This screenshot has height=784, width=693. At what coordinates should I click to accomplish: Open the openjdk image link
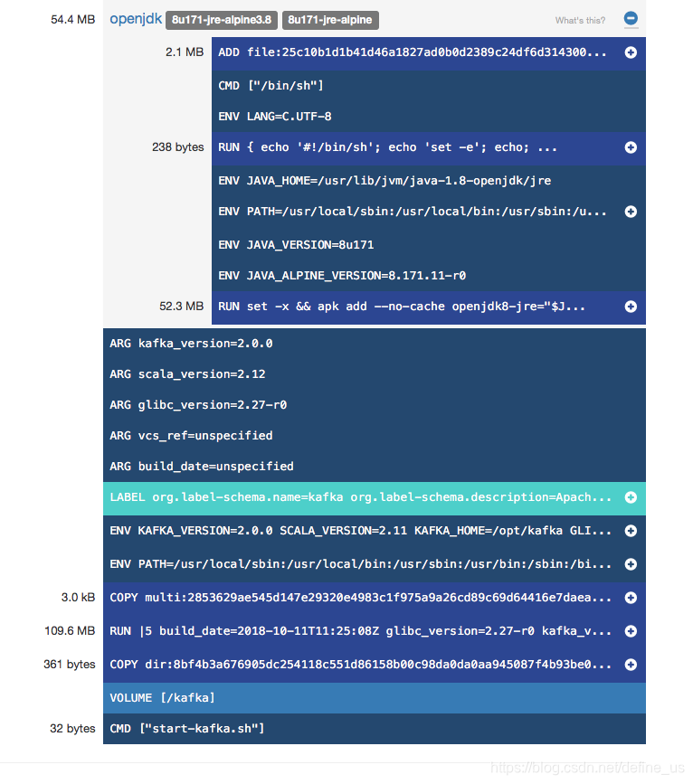point(136,20)
